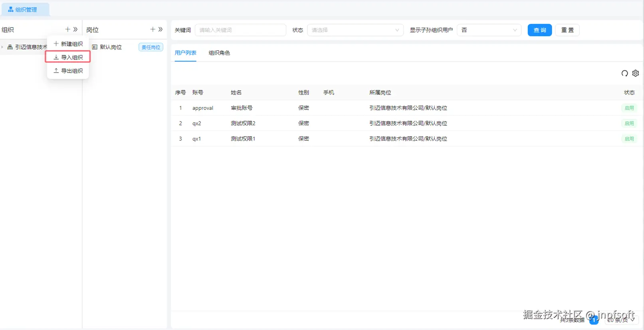Click the organization icon beside 引迈信息技术

pyautogui.click(x=10, y=47)
